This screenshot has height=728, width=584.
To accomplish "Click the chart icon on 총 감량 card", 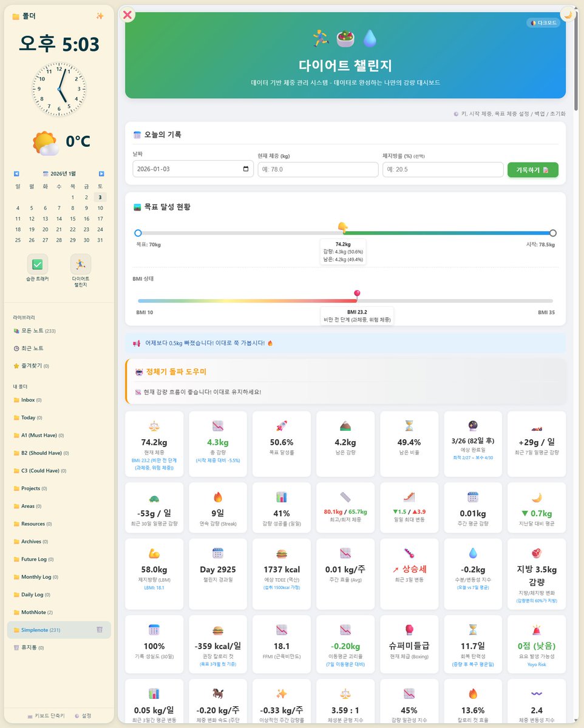I will [218, 426].
